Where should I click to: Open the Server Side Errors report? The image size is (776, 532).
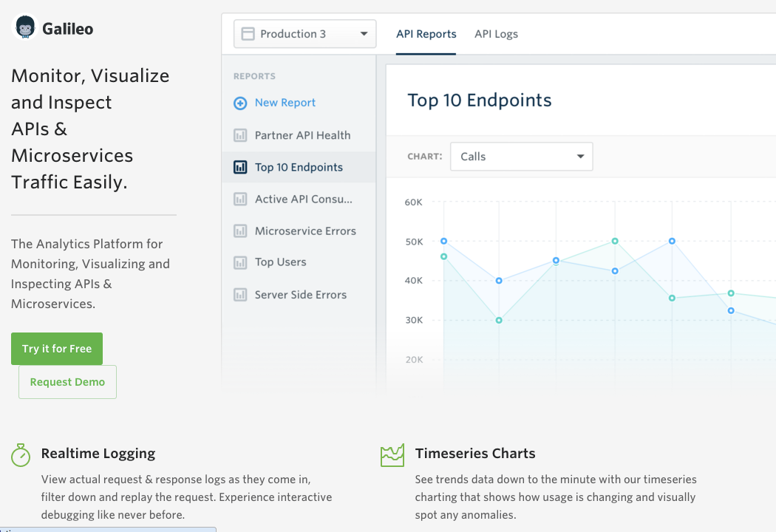click(x=299, y=295)
